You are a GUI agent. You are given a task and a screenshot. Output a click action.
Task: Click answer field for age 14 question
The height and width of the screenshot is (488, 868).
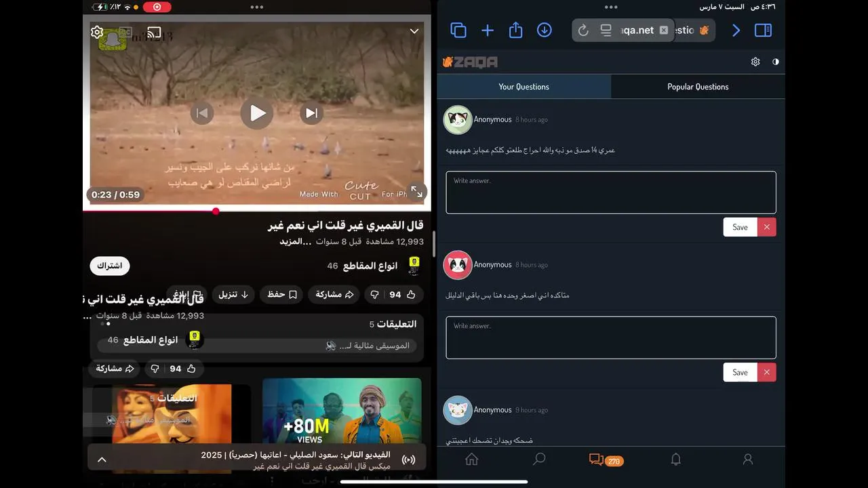tap(611, 192)
